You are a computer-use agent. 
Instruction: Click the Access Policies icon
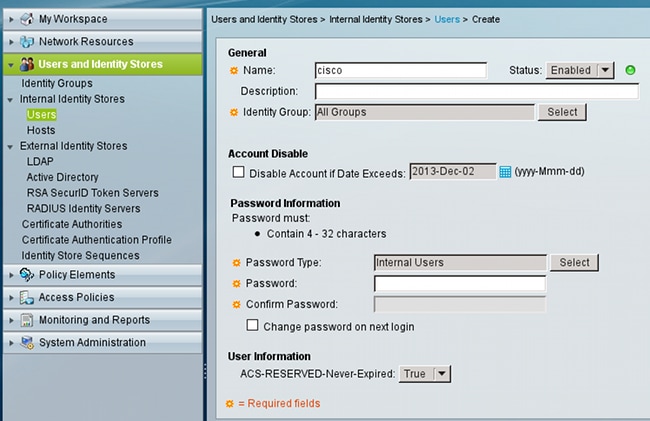pos(26,297)
